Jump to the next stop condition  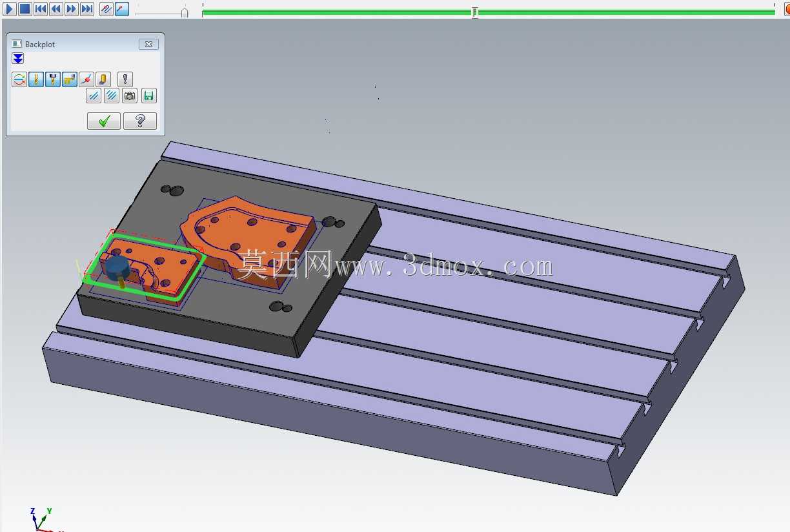point(87,9)
